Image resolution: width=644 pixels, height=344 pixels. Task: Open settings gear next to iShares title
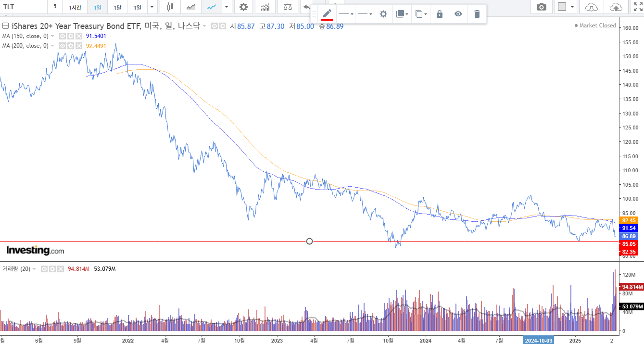(x=223, y=26)
